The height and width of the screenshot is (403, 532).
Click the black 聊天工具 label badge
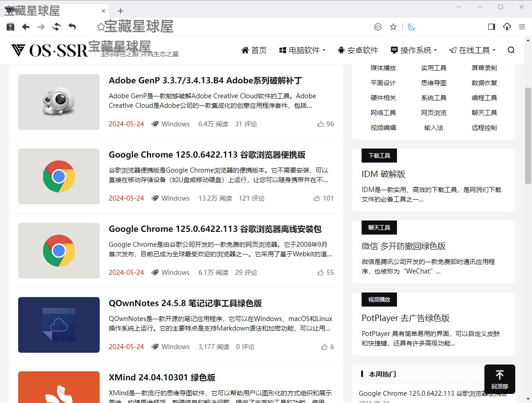coord(379,227)
